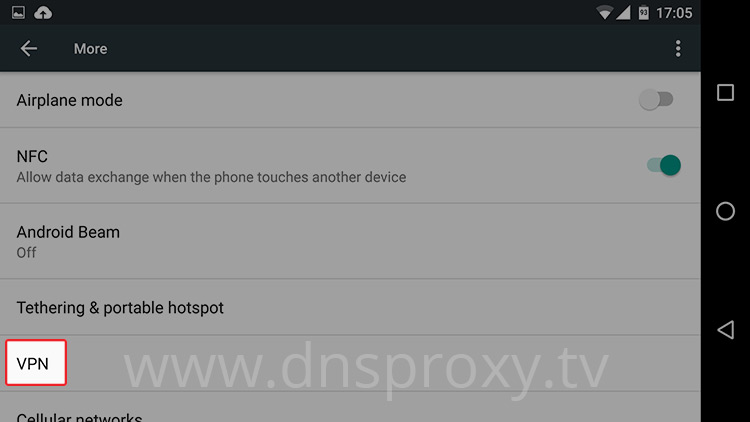The width and height of the screenshot is (750, 422).
Task: Tap the Wi-Fi status icon
Action: [x=605, y=12]
